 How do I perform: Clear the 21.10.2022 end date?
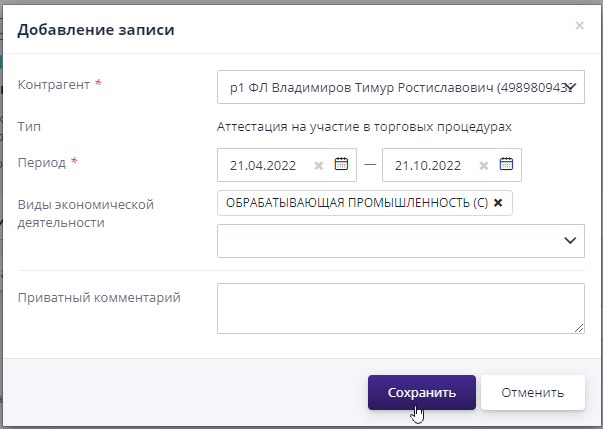tap(484, 166)
